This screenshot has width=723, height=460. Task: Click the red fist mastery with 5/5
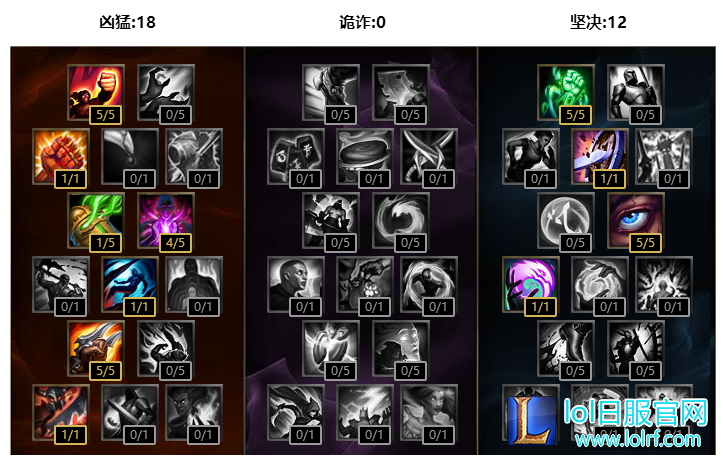[96, 93]
